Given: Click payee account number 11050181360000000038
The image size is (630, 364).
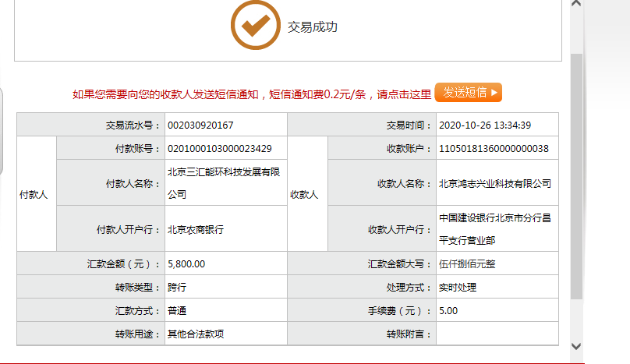Looking at the screenshot, I should pyautogui.click(x=494, y=148).
